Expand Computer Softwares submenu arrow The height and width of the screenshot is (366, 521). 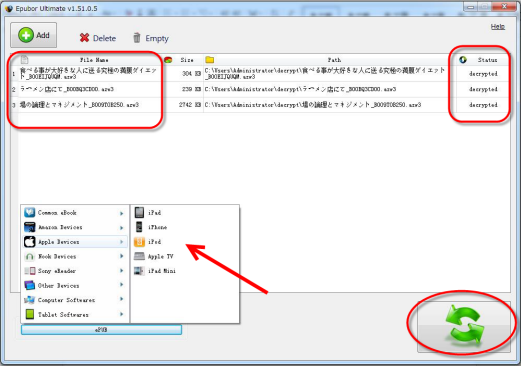point(122,299)
